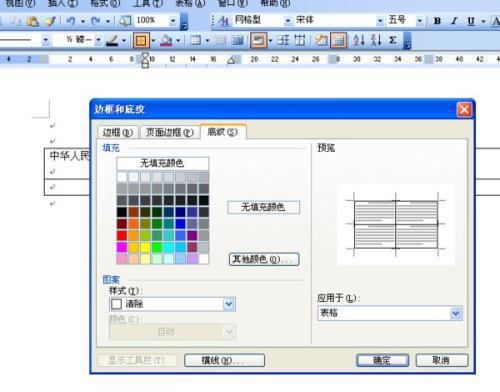Redo the last undone action
This screenshot has height=392, width=500.
click(x=96, y=21)
